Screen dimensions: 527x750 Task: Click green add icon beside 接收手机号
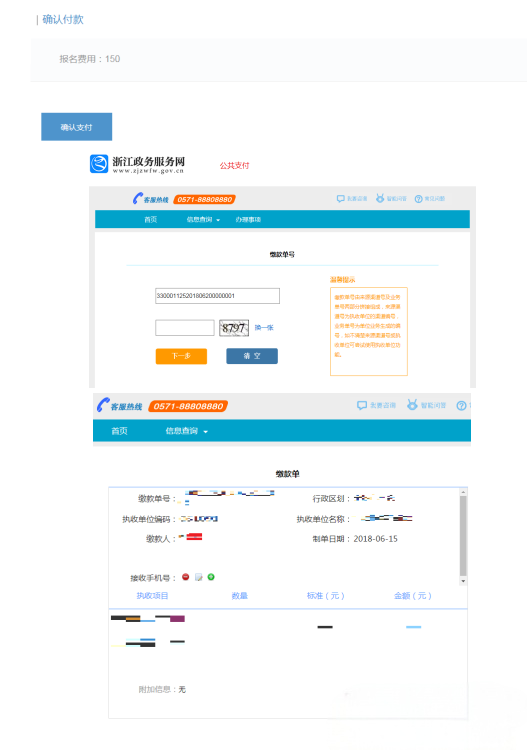(211, 577)
